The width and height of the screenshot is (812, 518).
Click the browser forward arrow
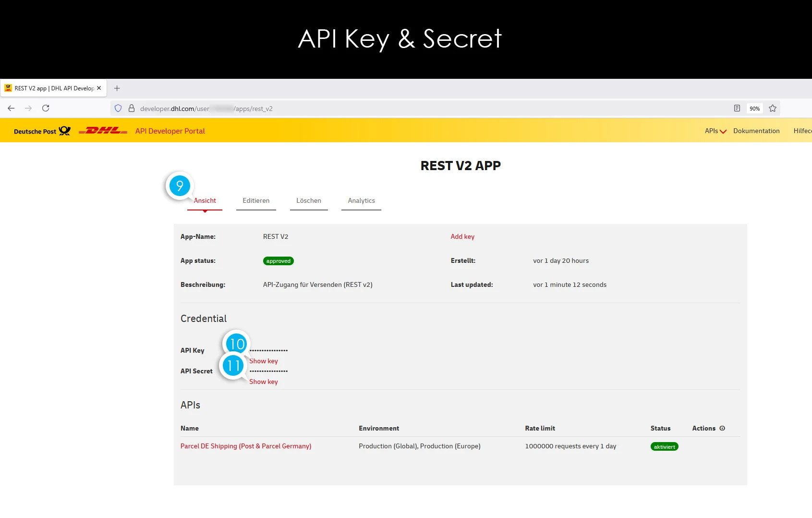[28, 108]
